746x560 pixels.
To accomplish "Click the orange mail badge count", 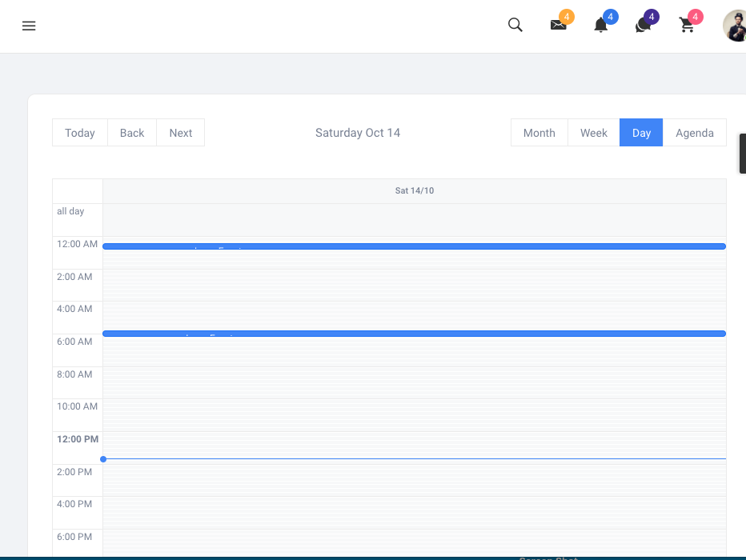I will click(567, 17).
